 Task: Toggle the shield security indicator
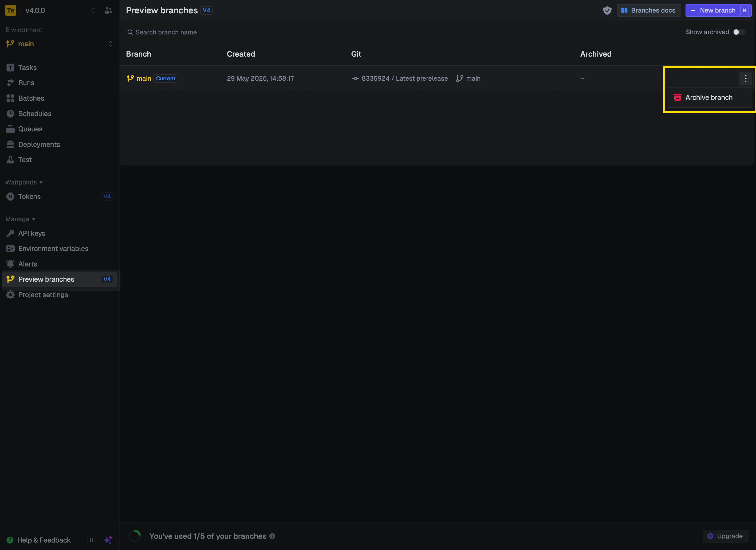point(607,10)
